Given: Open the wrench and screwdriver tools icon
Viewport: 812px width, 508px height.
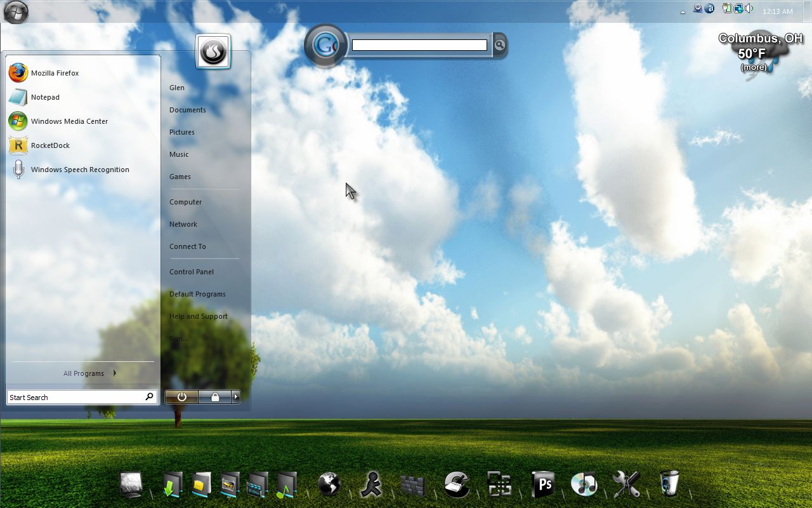Looking at the screenshot, I should [x=626, y=485].
